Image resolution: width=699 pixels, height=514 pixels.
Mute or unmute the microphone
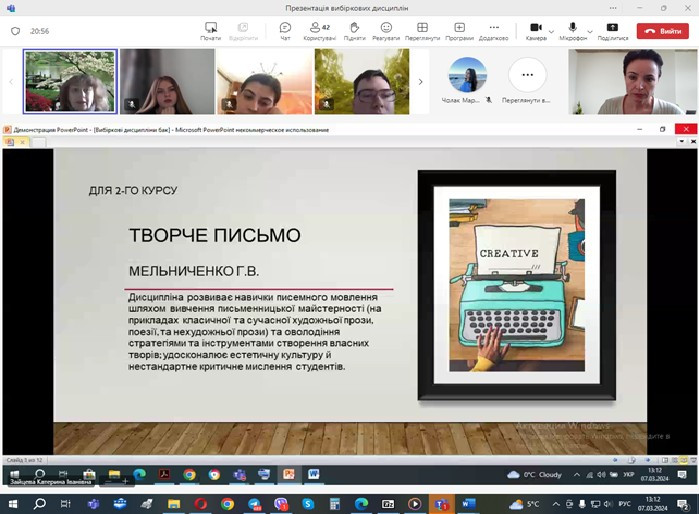click(573, 30)
